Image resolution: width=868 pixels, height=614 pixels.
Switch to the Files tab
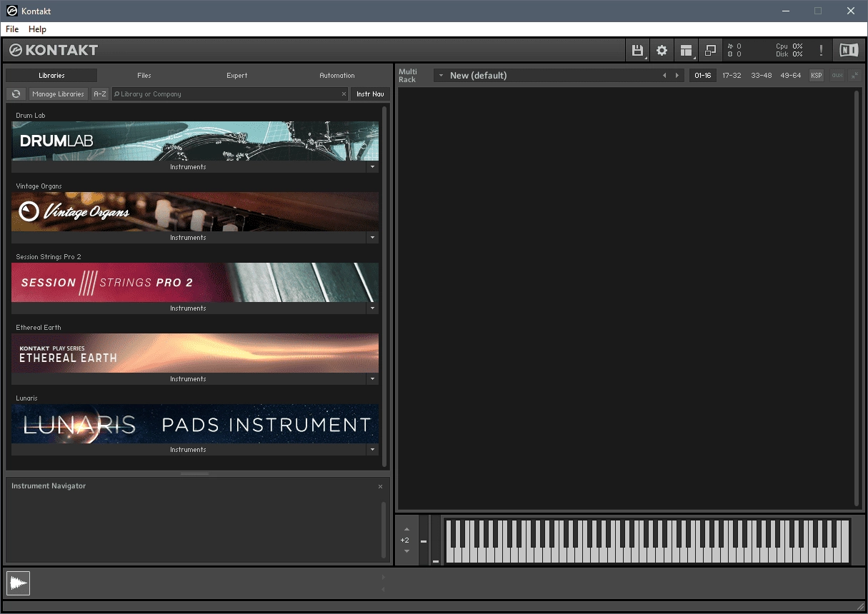point(144,75)
